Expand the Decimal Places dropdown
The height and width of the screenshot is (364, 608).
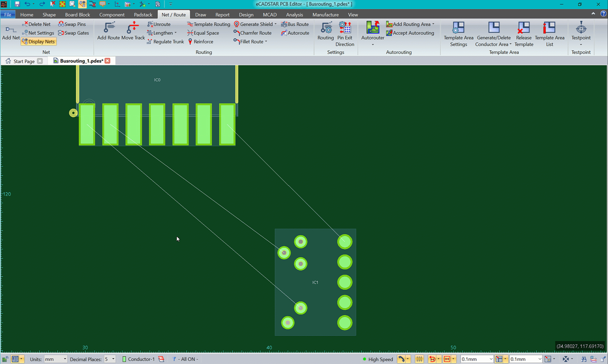113,359
